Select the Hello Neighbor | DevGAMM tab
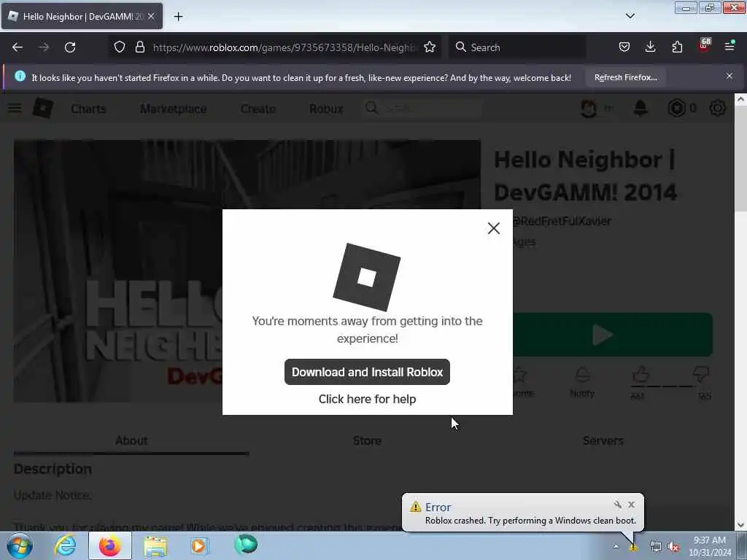This screenshot has height=560, width=747. click(x=82, y=16)
